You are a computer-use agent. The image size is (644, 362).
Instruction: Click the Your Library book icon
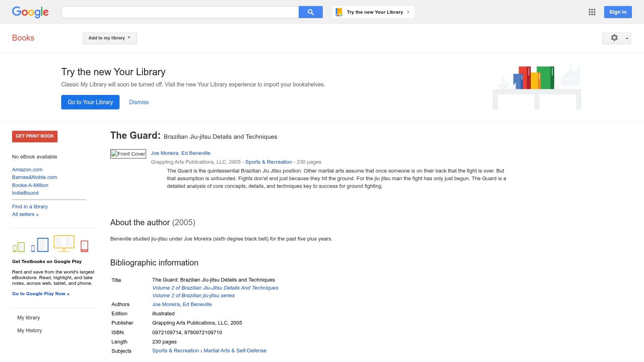[x=339, y=12]
